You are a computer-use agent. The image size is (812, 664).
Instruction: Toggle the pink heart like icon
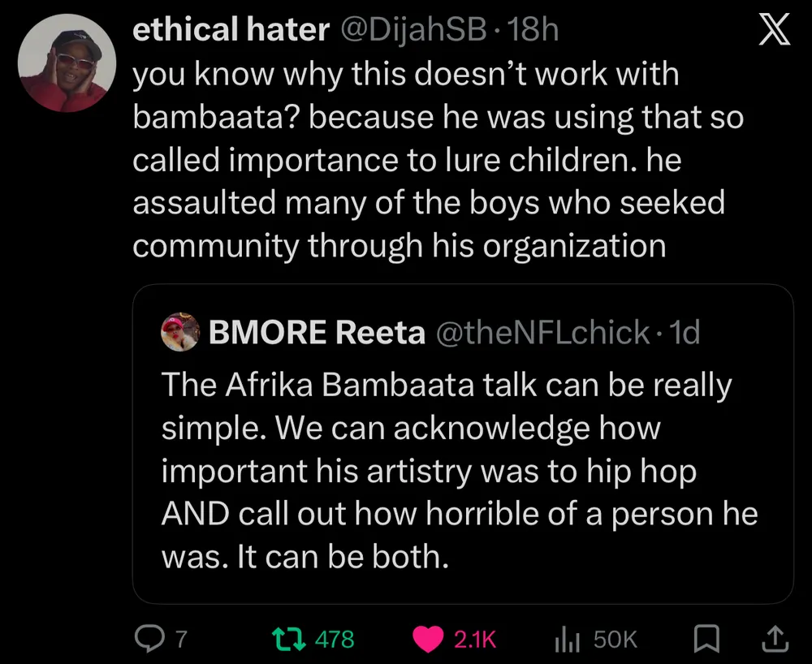(x=429, y=639)
